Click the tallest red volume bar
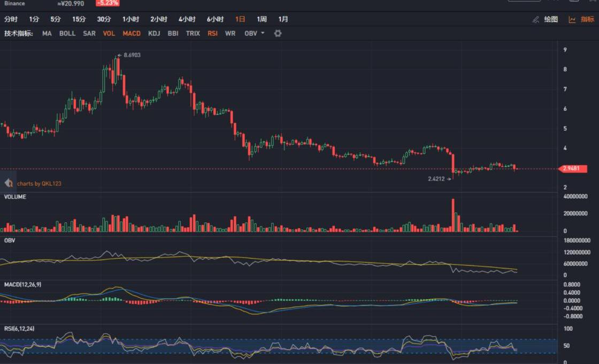The height and width of the screenshot is (364, 599). pyautogui.click(x=453, y=215)
